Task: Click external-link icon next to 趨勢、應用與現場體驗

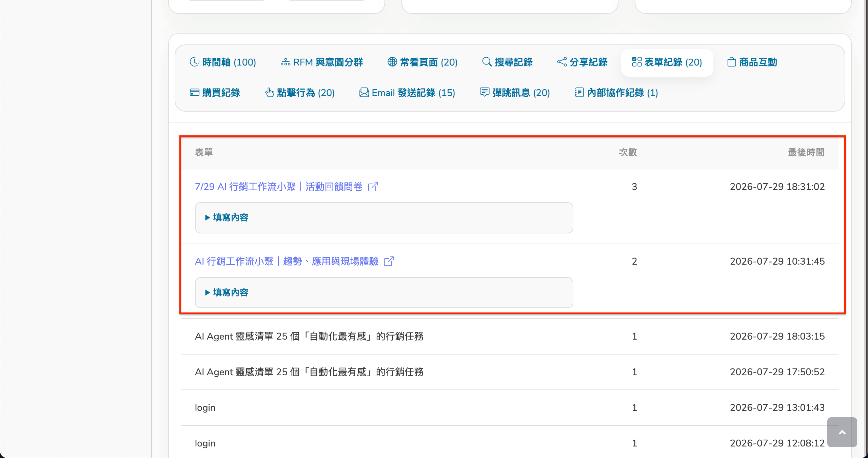Action: 389,261
